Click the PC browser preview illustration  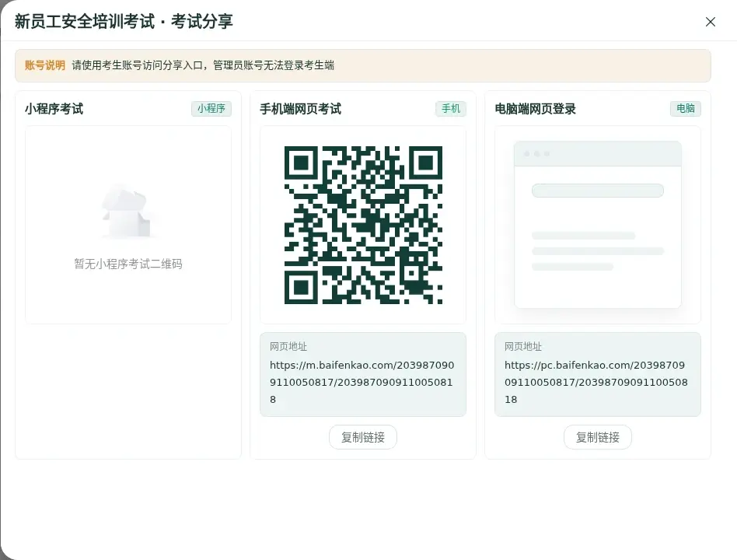tap(597, 225)
